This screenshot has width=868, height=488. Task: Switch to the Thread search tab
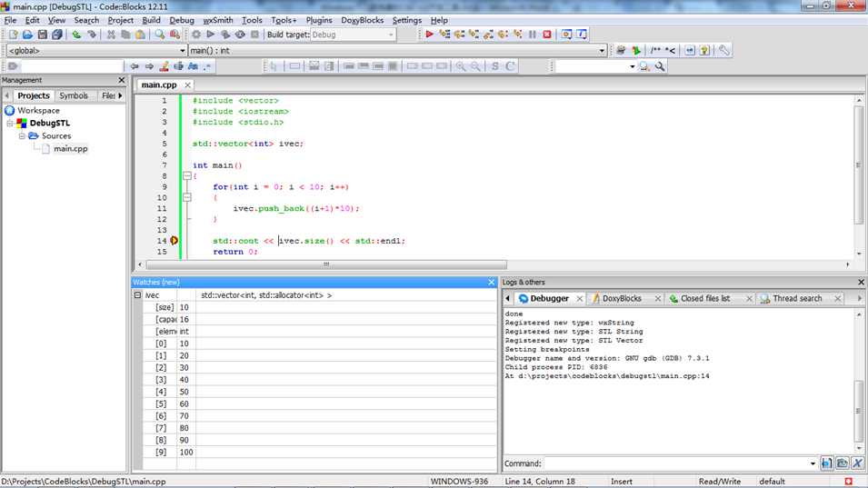(x=796, y=298)
